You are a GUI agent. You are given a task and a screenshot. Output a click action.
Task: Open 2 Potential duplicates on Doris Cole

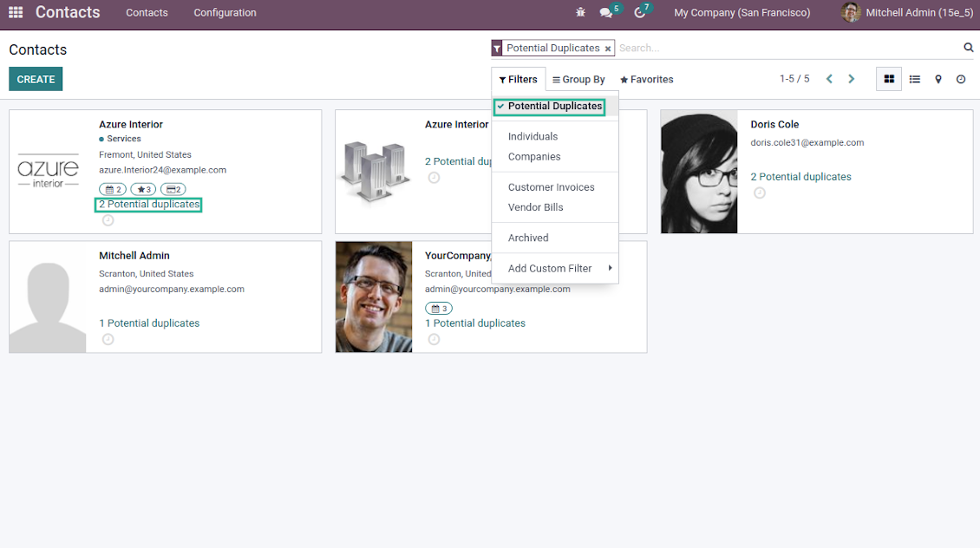pyautogui.click(x=800, y=177)
